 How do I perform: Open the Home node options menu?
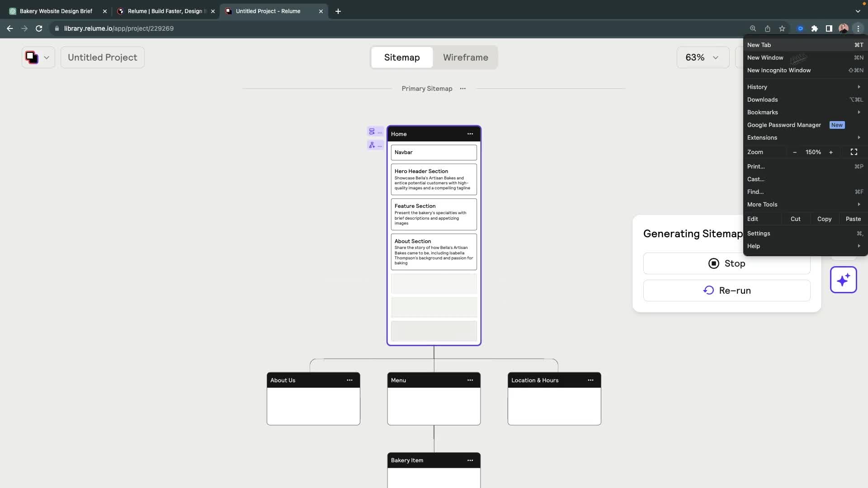(470, 134)
